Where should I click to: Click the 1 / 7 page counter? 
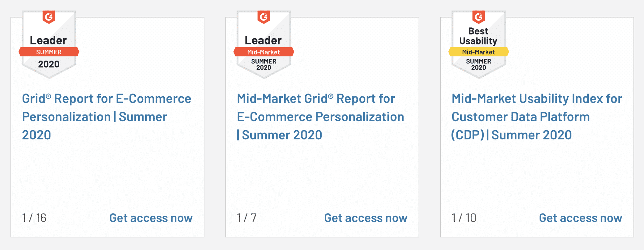tap(247, 218)
